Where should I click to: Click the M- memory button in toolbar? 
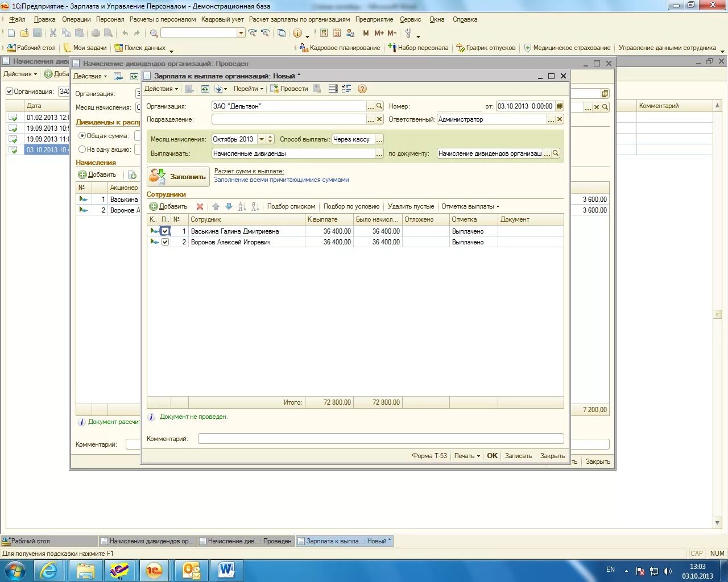[x=392, y=33]
